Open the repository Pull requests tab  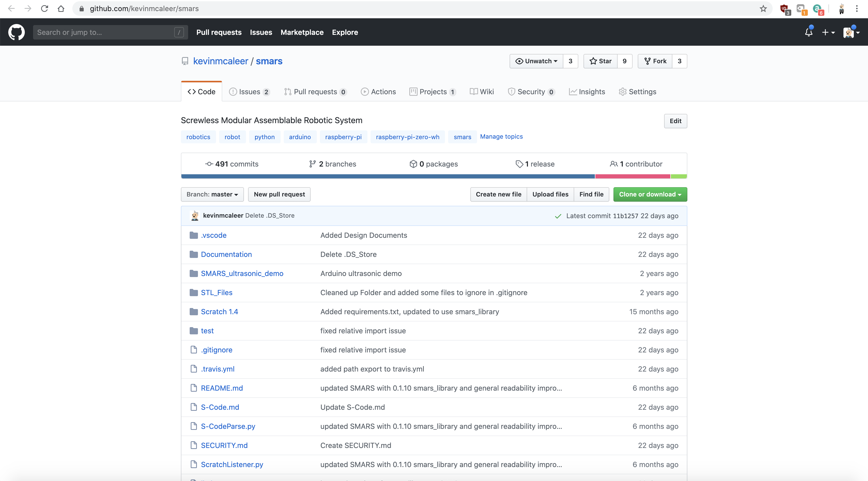tap(316, 92)
